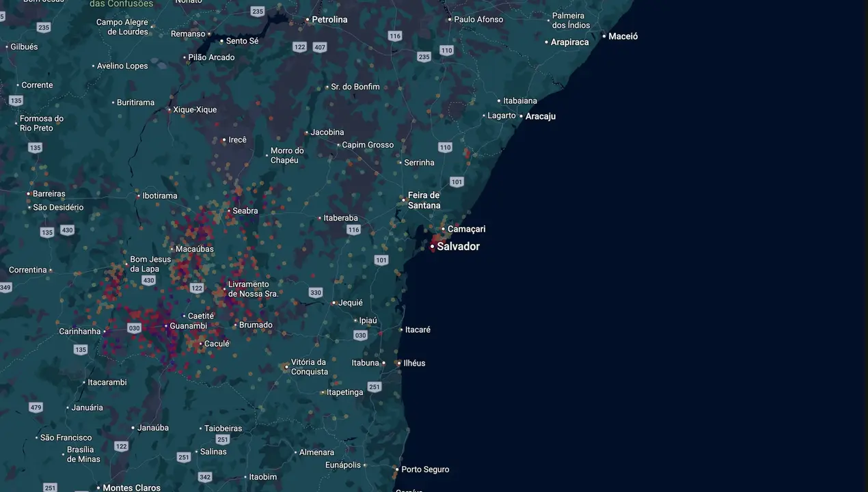
Task: Select the Itabaiana label
Action: click(520, 101)
